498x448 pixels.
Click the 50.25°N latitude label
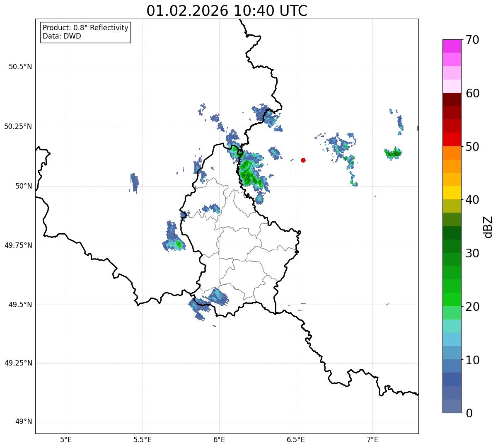coord(18,126)
